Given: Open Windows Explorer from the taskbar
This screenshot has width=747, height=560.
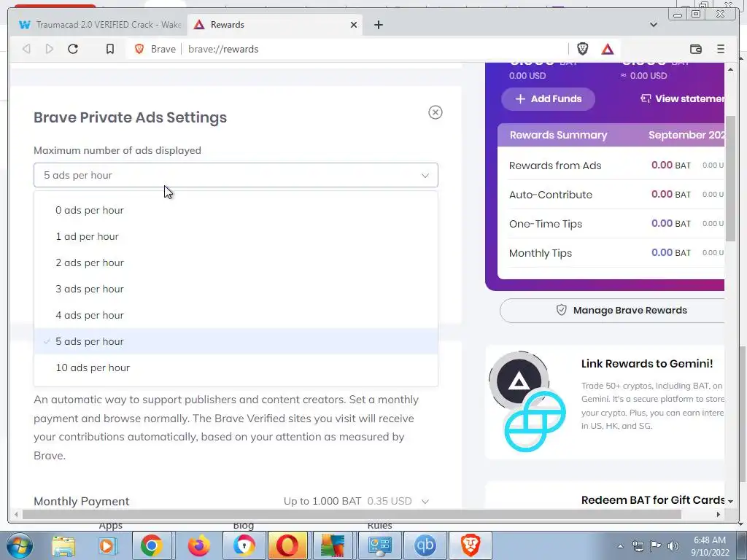Looking at the screenshot, I should (63, 545).
